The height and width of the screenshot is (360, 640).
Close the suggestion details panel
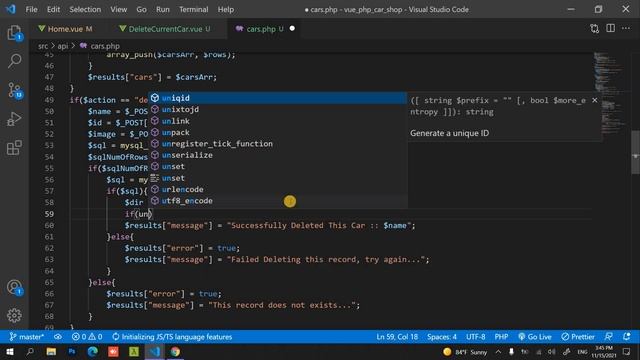tap(595, 100)
